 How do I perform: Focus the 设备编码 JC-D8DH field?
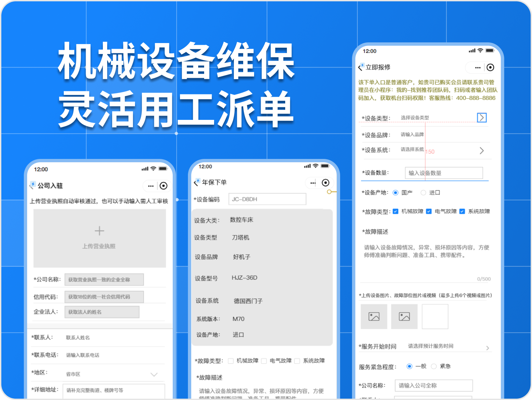pos(267,199)
